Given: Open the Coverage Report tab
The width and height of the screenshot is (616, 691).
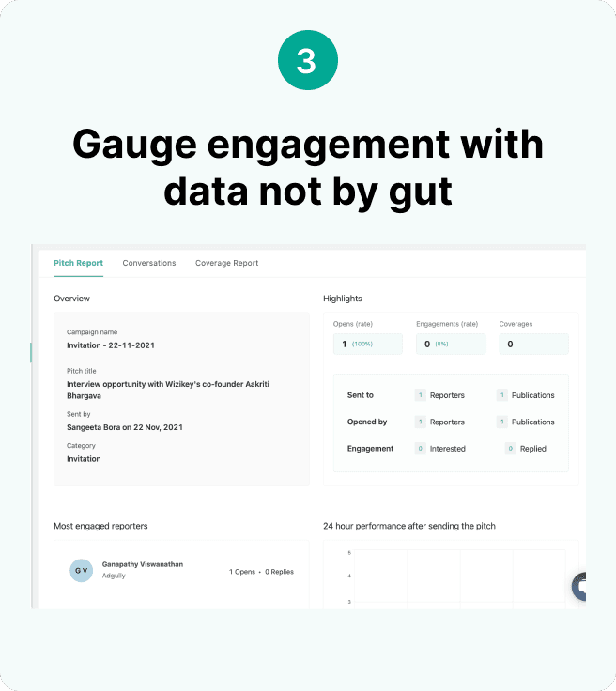Looking at the screenshot, I should pos(226,263).
